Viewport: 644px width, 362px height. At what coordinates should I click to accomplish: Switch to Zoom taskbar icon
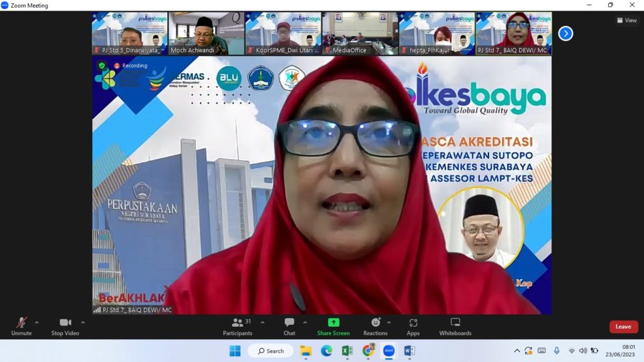(x=389, y=351)
